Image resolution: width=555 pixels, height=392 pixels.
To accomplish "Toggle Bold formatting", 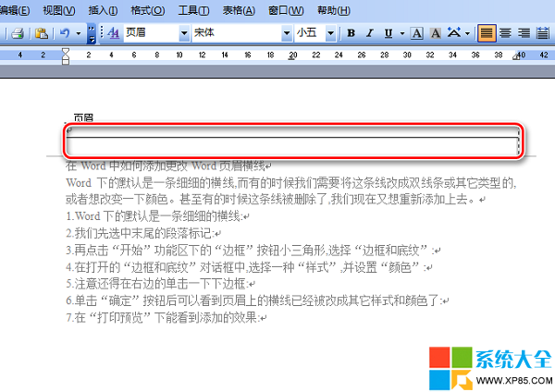I will coord(351,33).
